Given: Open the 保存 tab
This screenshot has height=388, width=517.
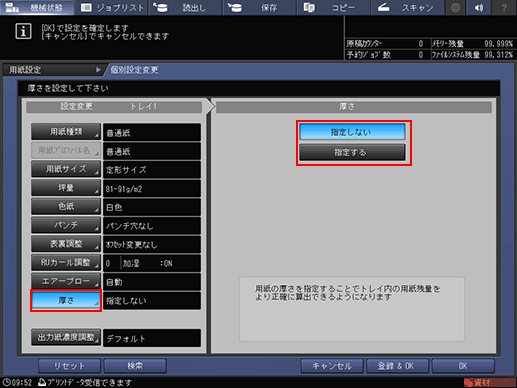Looking at the screenshot, I should point(259,7).
